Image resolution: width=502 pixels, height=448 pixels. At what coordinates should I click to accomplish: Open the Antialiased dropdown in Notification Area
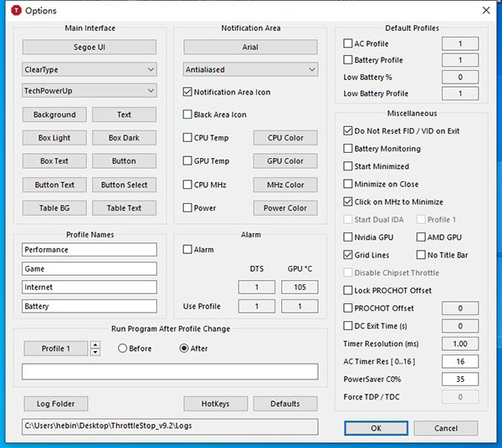pyautogui.click(x=250, y=69)
